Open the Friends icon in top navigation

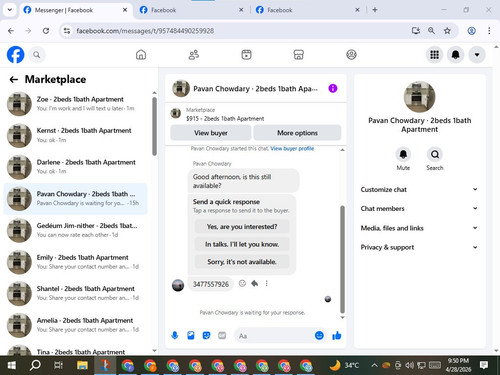point(194,55)
